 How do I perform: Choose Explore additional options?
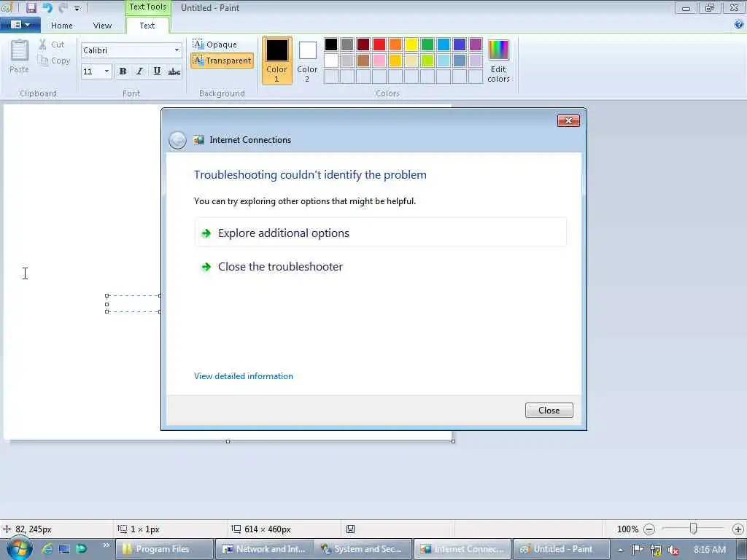[381, 233]
